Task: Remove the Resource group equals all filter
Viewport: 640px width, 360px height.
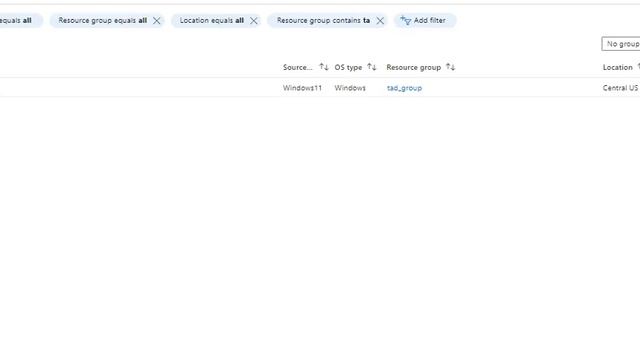Action: pos(157,21)
